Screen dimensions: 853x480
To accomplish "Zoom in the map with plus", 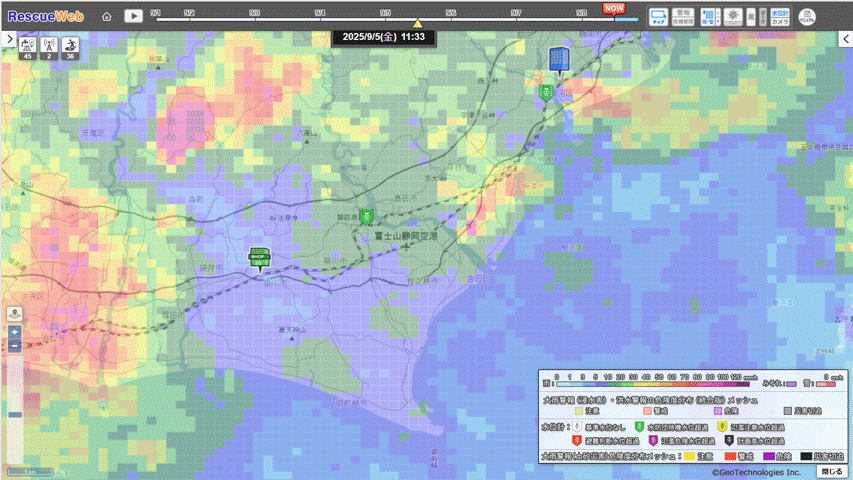I will pos(14,331).
